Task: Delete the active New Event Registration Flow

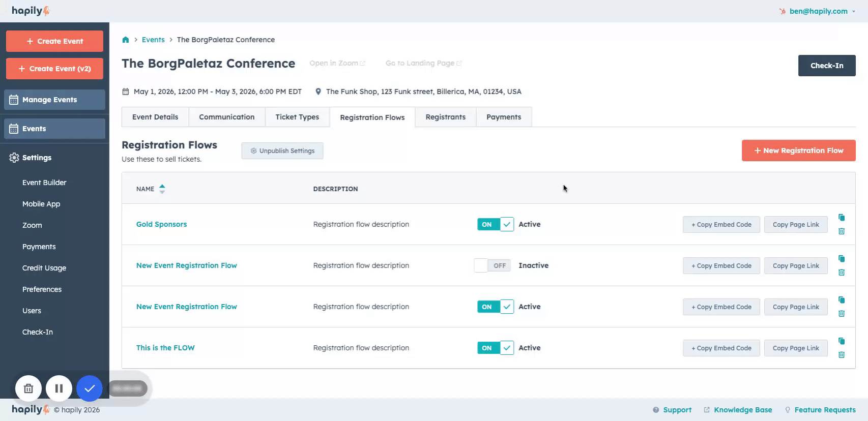Action: point(842,314)
